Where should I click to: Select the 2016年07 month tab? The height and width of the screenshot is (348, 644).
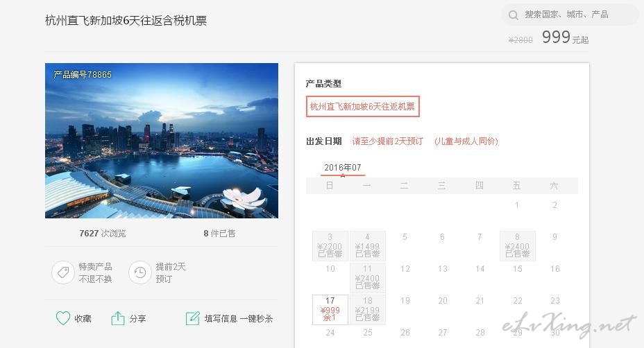(343, 168)
